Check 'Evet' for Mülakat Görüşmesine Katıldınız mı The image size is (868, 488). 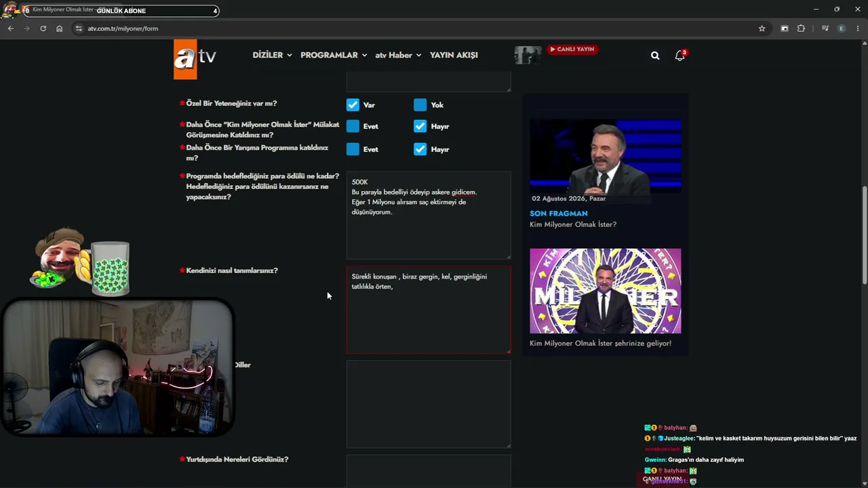tap(353, 126)
